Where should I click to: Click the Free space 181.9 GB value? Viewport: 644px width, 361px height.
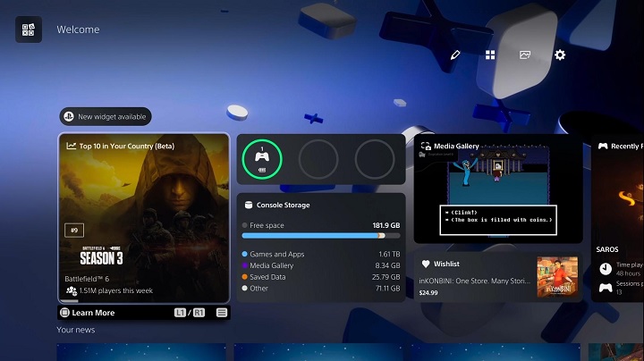tap(386, 225)
